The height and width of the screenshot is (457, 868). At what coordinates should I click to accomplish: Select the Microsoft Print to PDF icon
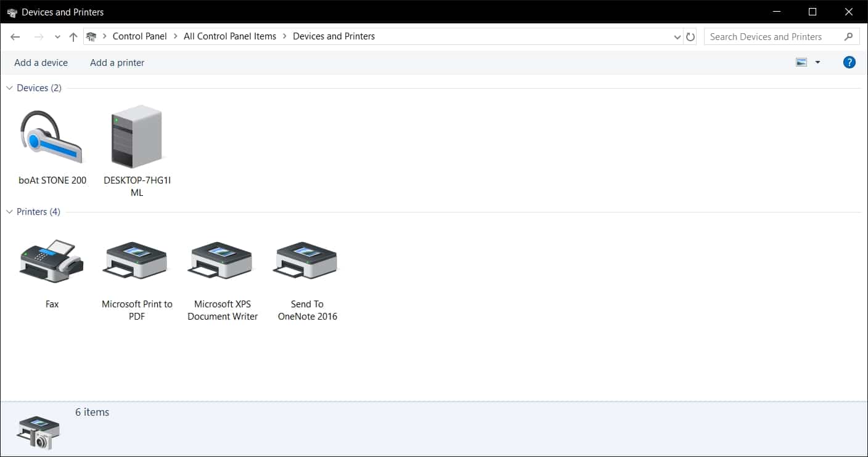(x=137, y=261)
